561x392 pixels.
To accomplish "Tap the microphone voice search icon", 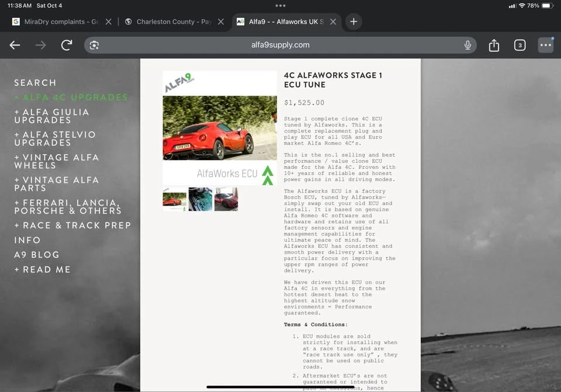I will pyautogui.click(x=467, y=45).
